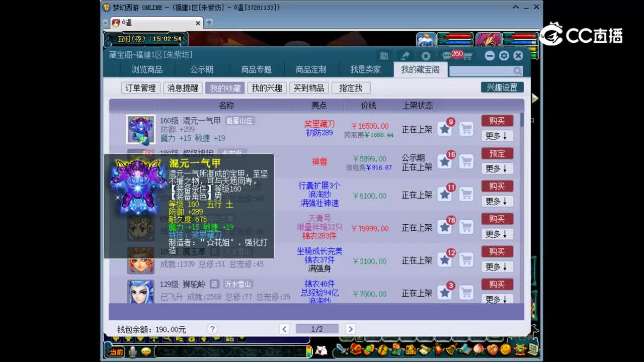
Task: Expand 更多 for the ¥79999.00 row
Action: 497,234
